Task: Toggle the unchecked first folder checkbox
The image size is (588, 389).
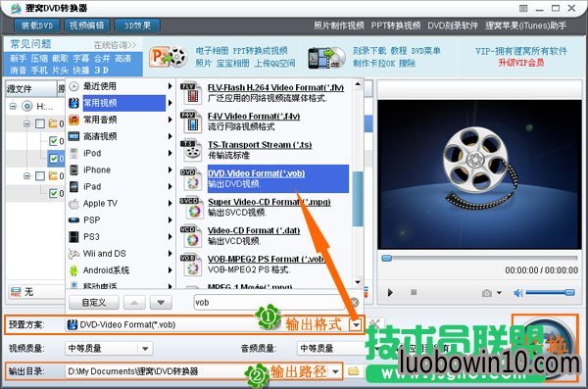Action: coord(40,123)
